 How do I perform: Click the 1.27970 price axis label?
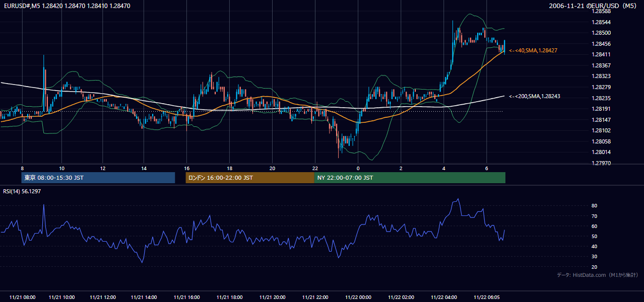click(x=601, y=163)
